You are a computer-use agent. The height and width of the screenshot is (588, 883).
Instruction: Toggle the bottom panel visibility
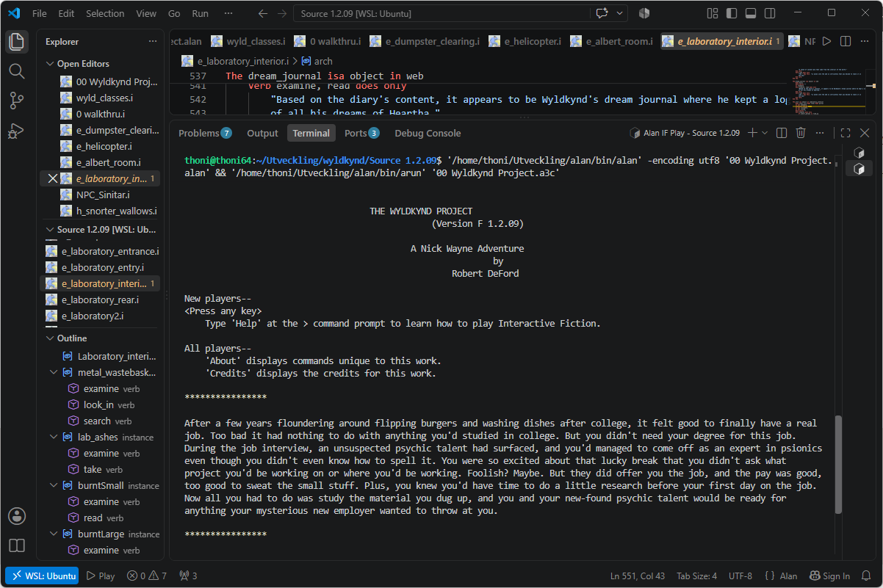pyautogui.click(x=750, y=13)
